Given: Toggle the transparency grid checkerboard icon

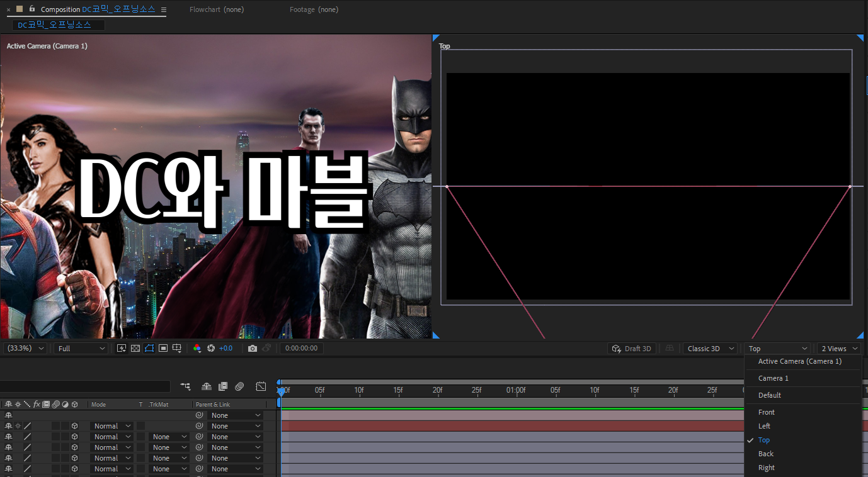Looking at the screenshot, I should 135,348.
